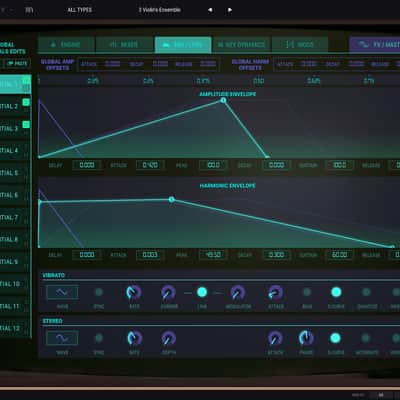
Task: Select the harmonic envelope peak point
Action: coord(171,199)
